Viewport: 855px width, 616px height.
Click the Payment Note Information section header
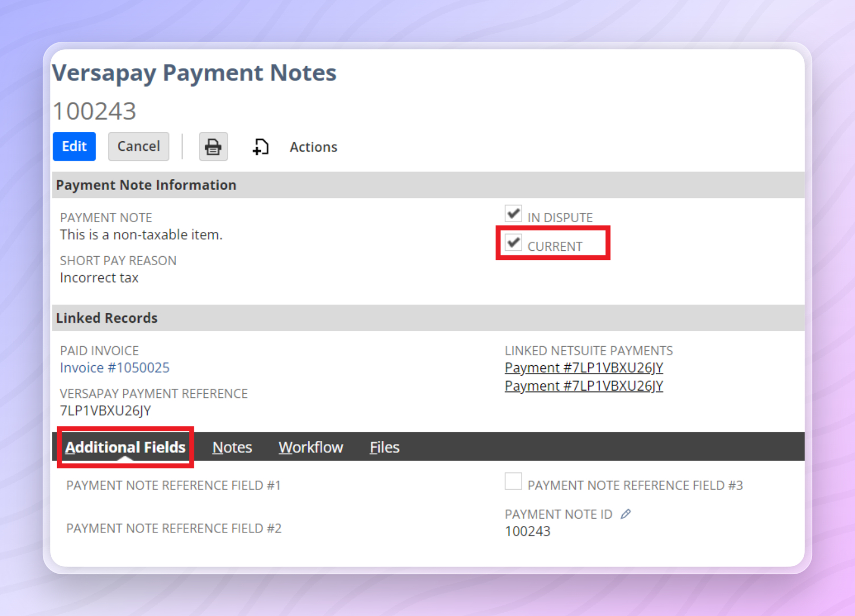coord(428,185)
